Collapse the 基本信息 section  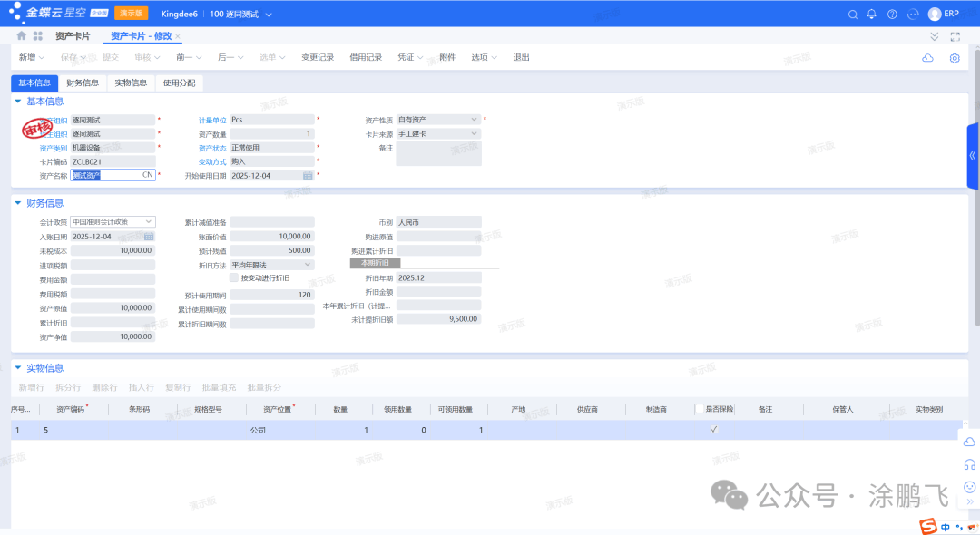(x=18, y=102)
